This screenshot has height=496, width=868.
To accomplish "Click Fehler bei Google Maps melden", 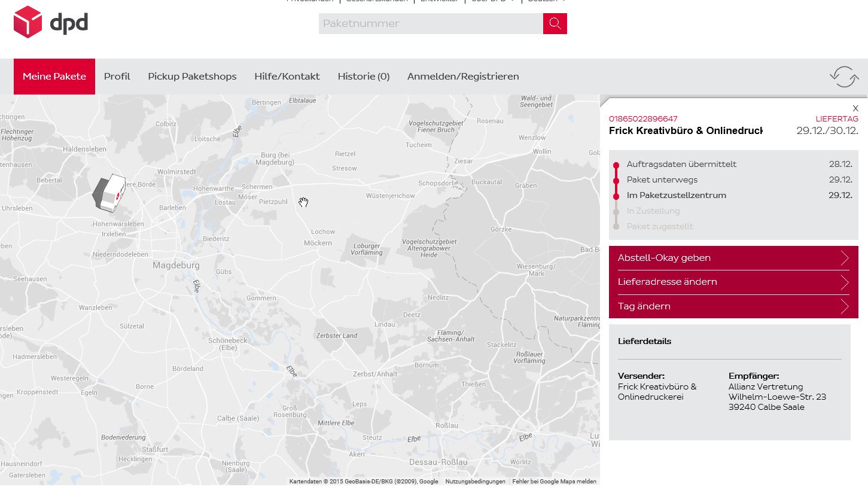I will pos(554,481).
